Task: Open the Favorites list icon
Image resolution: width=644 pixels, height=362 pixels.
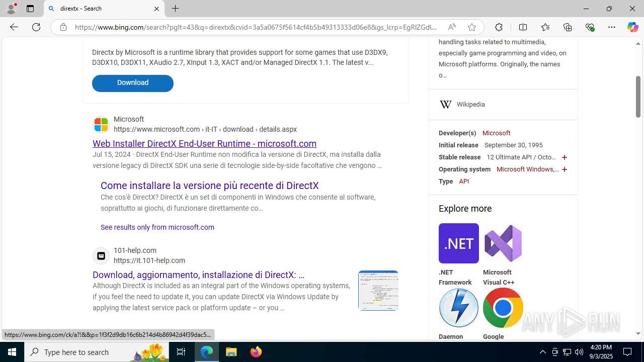Action: coord(545,27)
